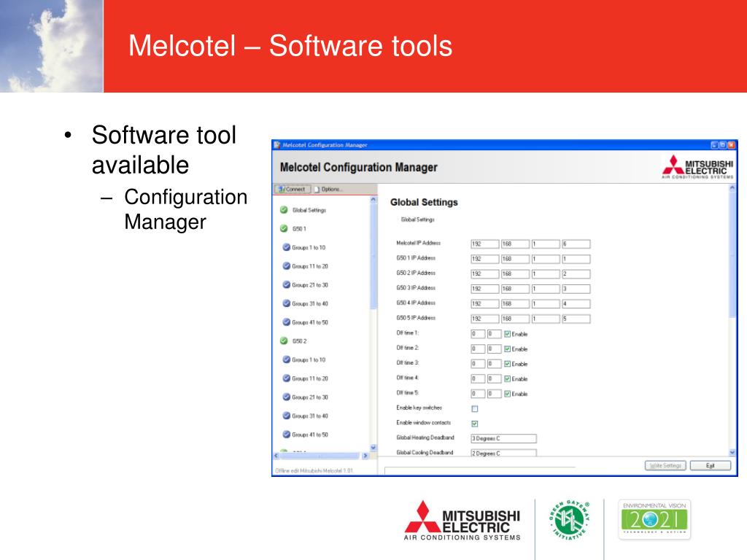Open the Options toolbar item
This screenshot has height=560, width=747.
click(x=328, y=189)
